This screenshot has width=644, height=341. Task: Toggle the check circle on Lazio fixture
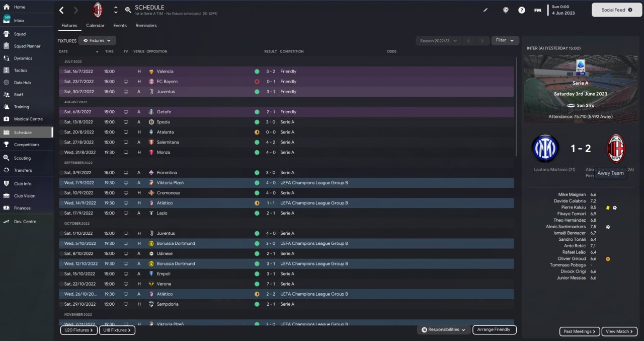tap(61, 213)
